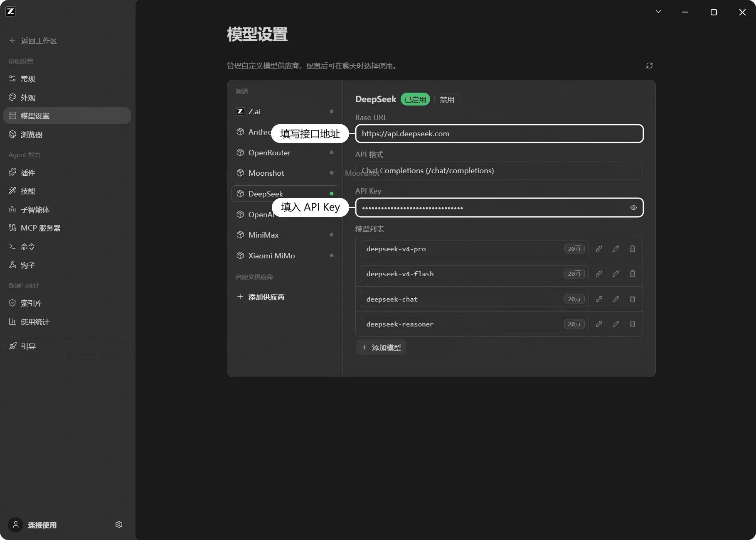Viewport: 756px width, 540px height.
Task: Open the title bar chevron dropdown
Action: (x=658, y=12)
